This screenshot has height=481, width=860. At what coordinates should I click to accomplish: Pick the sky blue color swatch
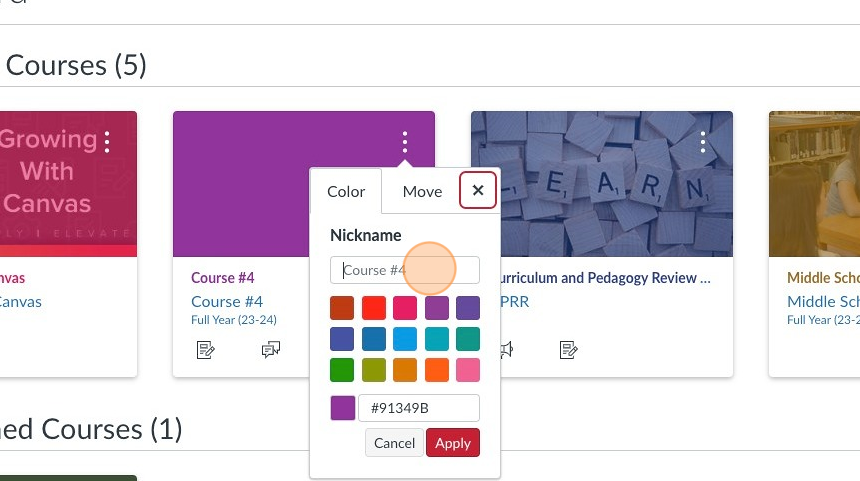(405, 339)
